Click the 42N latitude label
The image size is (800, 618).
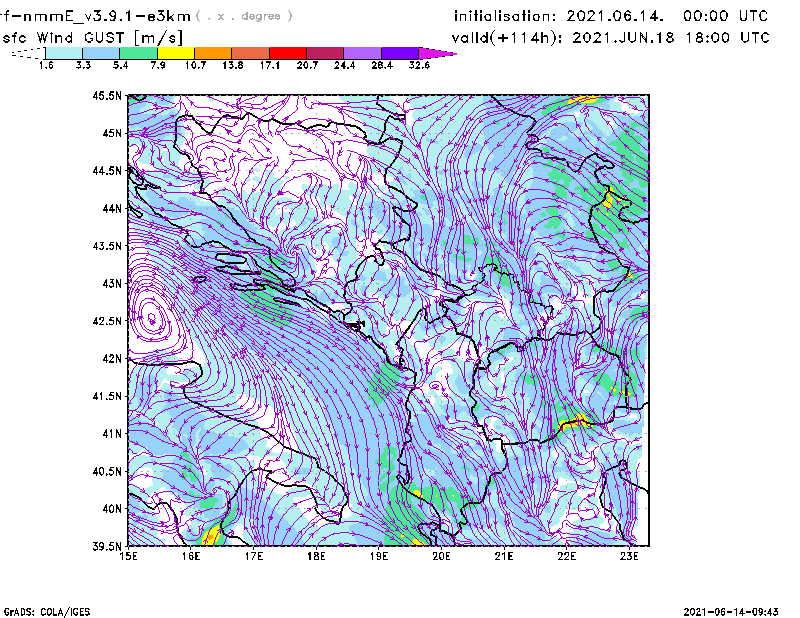point(112,358)
